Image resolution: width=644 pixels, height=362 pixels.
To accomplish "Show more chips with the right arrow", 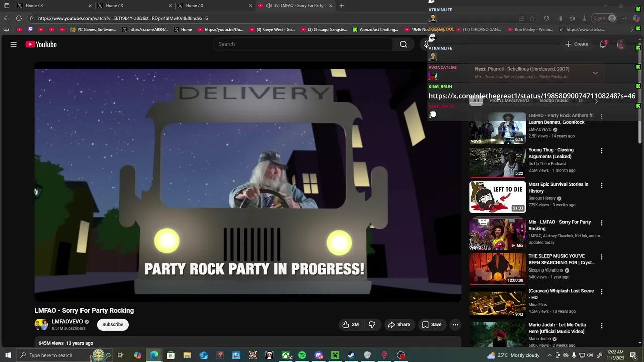I will 596,101.
